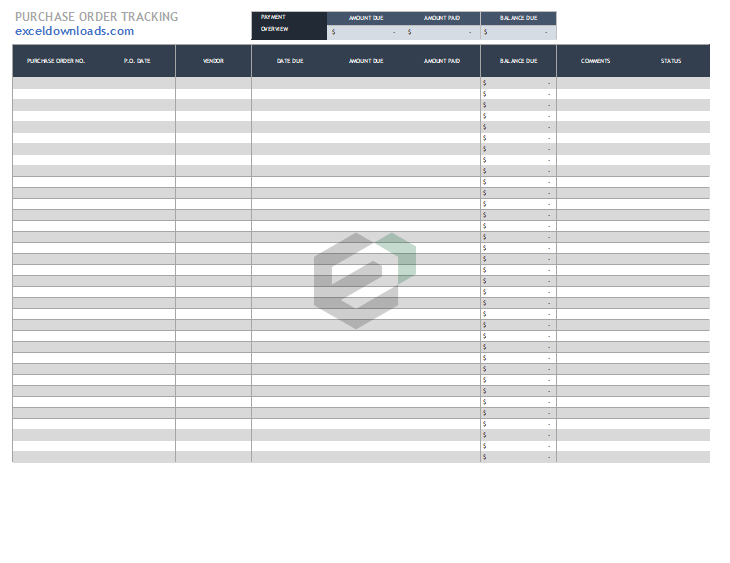Click the first empty cell under Vendor
Image resolution: width=730 pixels, height=563 pixels.
[213, 83]
